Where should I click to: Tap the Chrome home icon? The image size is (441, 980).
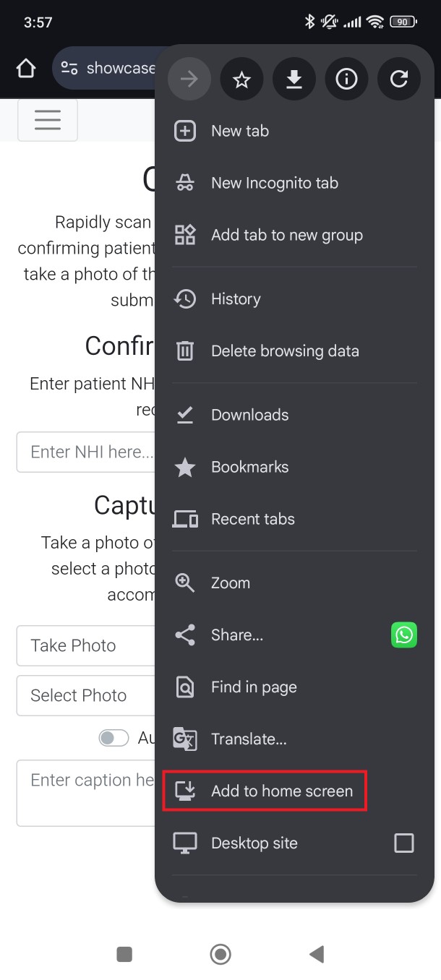point(26,69)
